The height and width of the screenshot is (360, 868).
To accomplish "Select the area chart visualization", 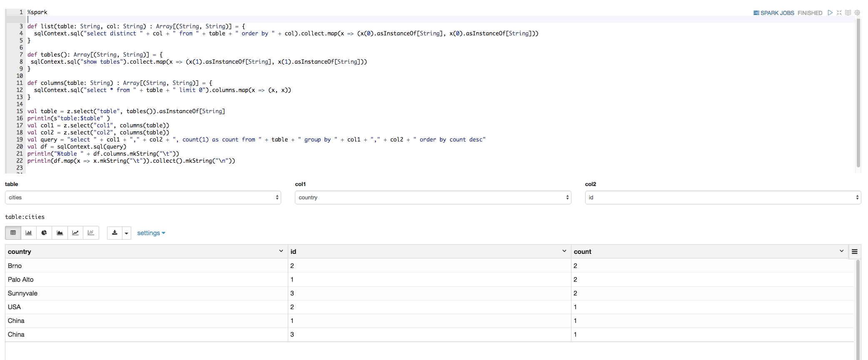I will (x=60, y=233).
